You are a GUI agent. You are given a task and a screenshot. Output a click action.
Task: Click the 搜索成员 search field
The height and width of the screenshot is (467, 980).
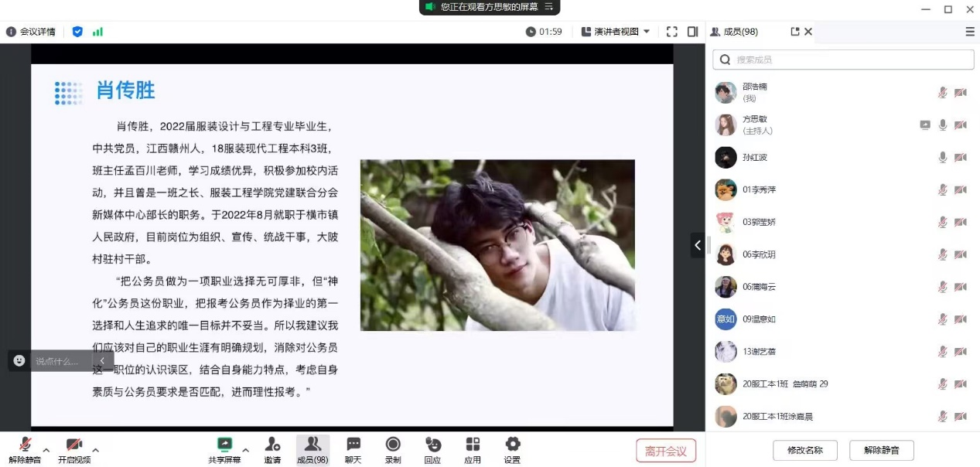[x=843, y=60]
